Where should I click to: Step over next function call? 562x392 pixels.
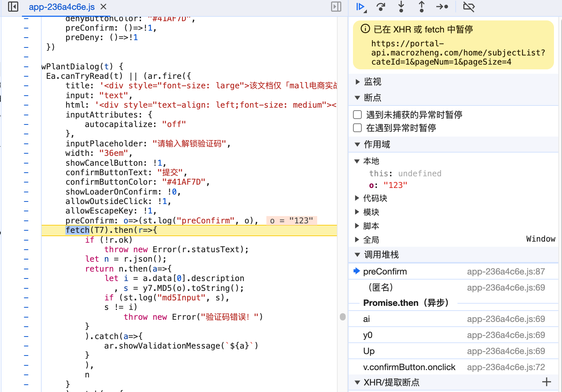click(x=381, y=7)
